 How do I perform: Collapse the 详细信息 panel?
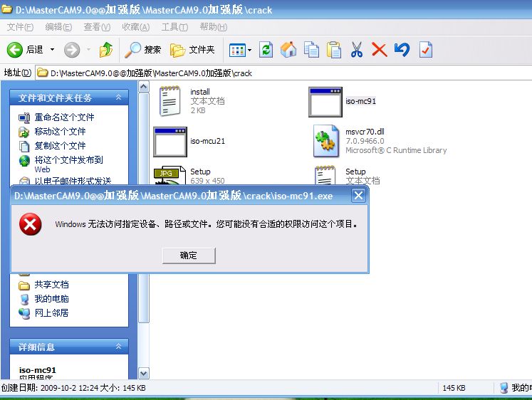[118, 347]
